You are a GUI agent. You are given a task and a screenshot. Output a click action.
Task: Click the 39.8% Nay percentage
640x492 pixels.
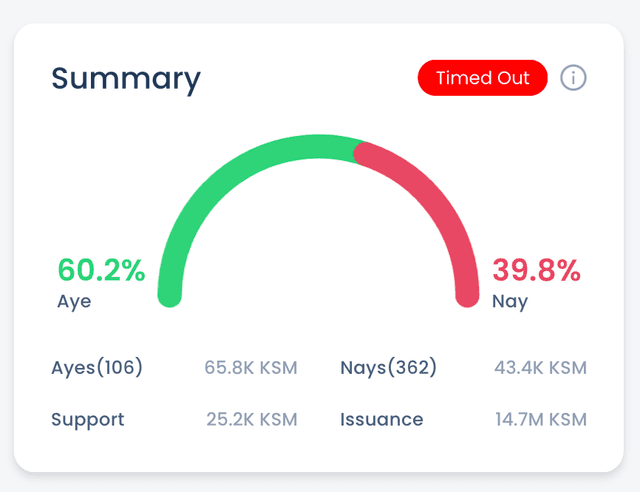tap(536, 270)
